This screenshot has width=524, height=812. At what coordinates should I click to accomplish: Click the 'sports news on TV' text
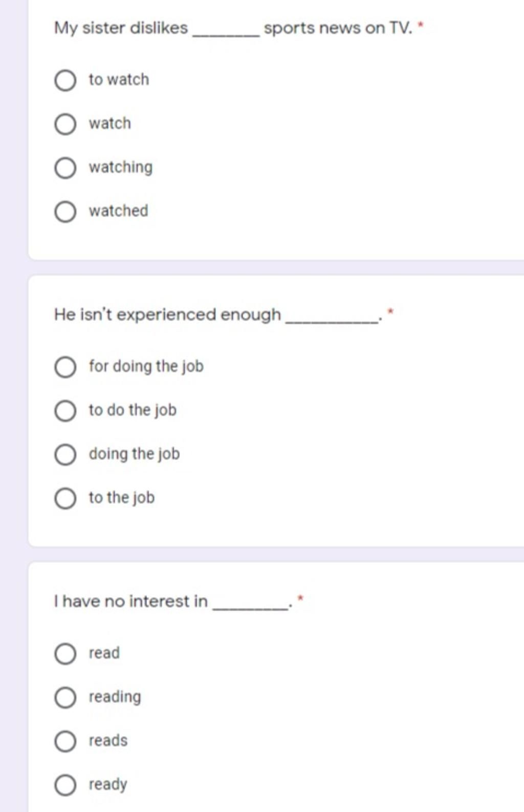pyautogui.click(x=338, y=28)
